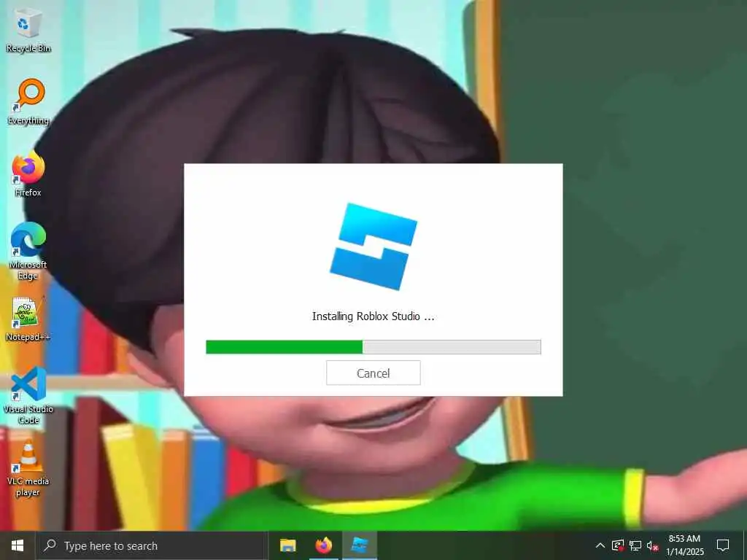This screenshot has width=747, height=560.
Task: Click the green installation progress bar
Action: 373,346
